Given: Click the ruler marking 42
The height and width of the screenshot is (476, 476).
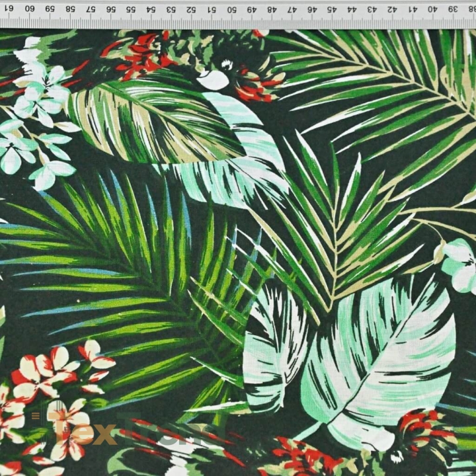Looking at the screenshot, I should pyautogui.click(x=393, y=9).
